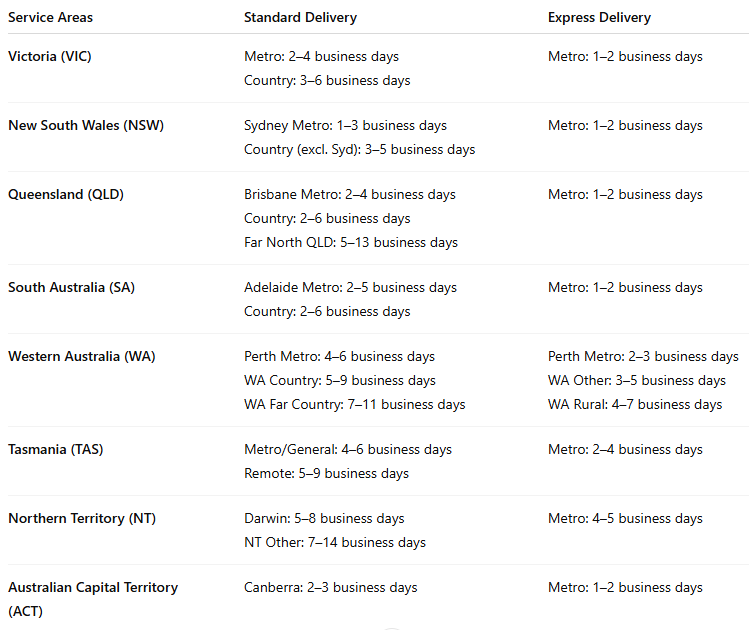
Task: Select the Victoria (VIC) row label
Action: click(49, 57)
